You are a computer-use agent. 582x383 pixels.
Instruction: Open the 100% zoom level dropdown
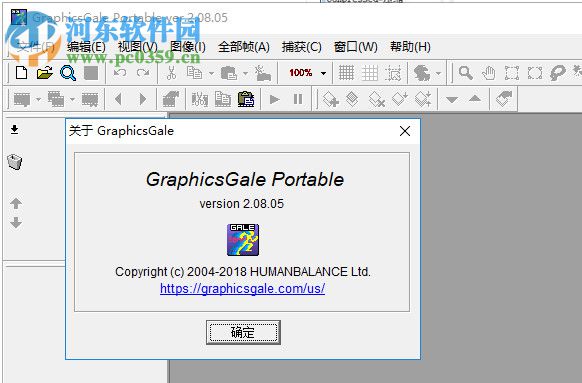pyautogui.click(x=323, y=73)
